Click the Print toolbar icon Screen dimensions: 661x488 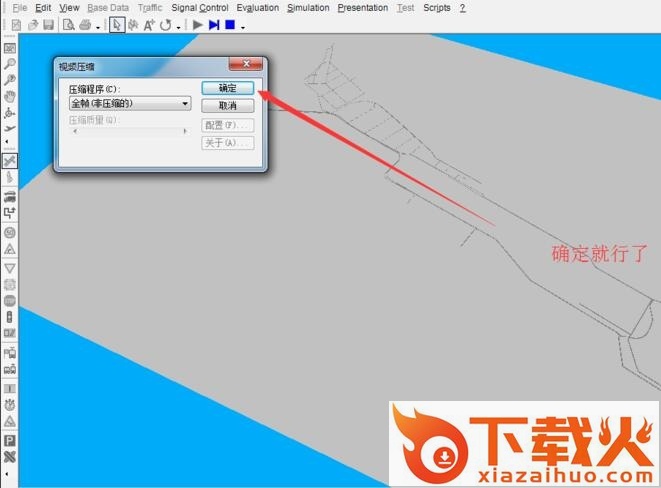85,25
